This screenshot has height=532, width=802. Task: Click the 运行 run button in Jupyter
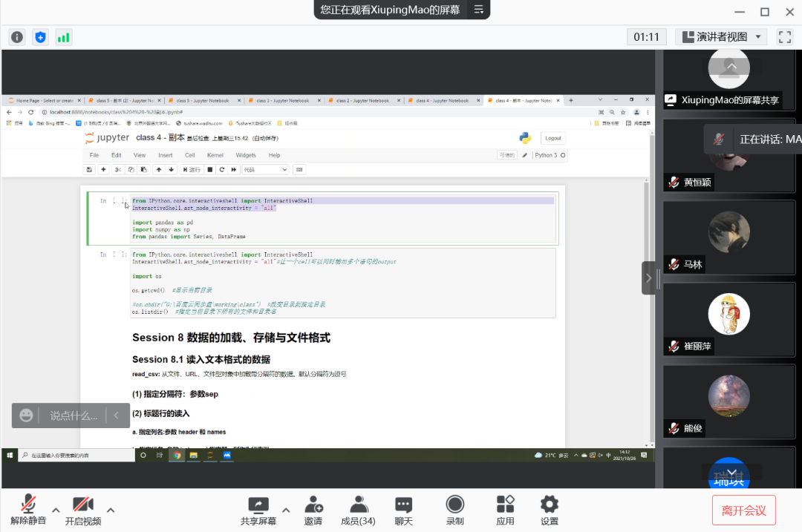(192, 170)
